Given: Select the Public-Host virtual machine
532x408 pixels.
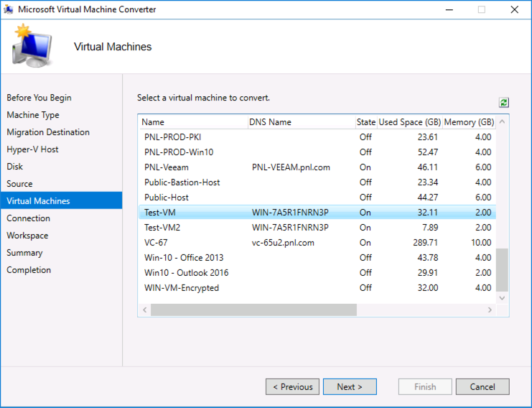Looking at the screenshot, I should click(317, 198).
